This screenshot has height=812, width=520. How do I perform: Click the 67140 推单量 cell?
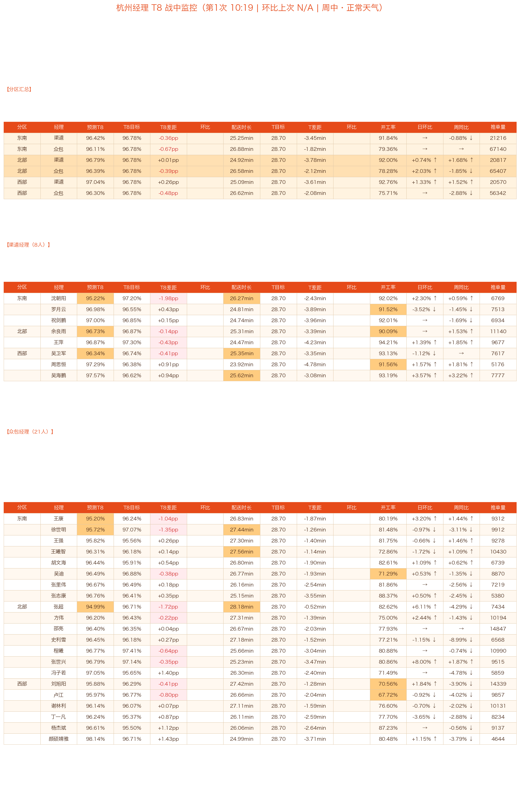click(498, 149)
